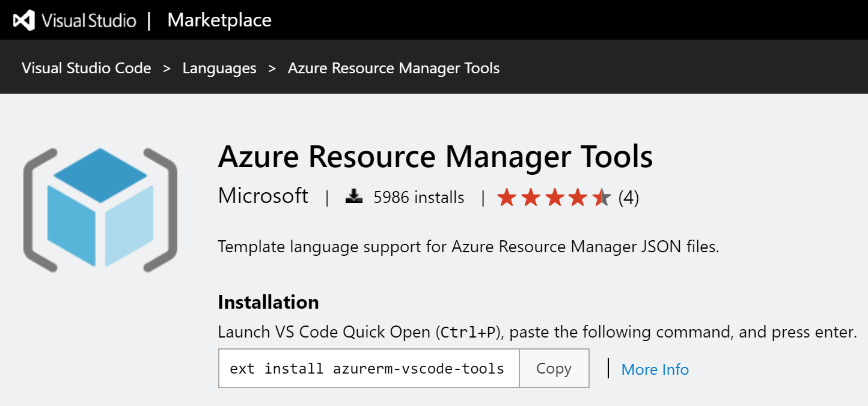Navigate to the Visual Studio Code breadcrumb

coord(86,68)
